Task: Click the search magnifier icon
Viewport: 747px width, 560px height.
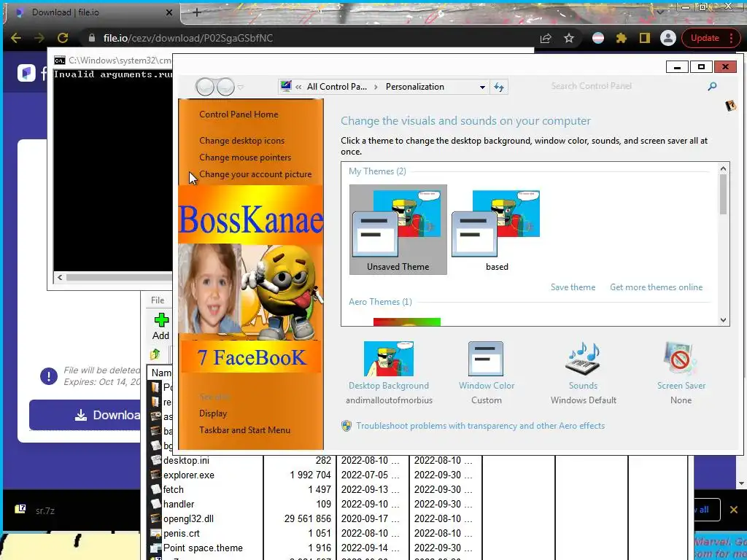Action: pyautogui.click(x=712, y=86)
